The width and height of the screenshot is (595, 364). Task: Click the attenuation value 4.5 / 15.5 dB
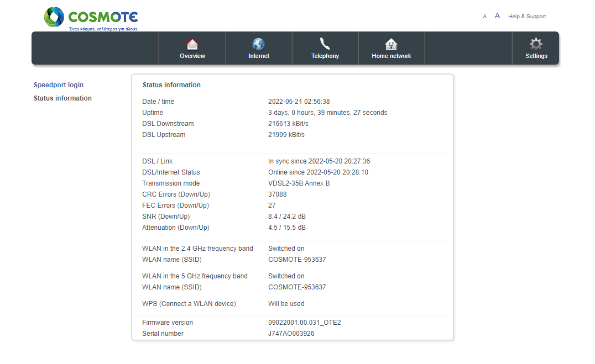[287, 228]
